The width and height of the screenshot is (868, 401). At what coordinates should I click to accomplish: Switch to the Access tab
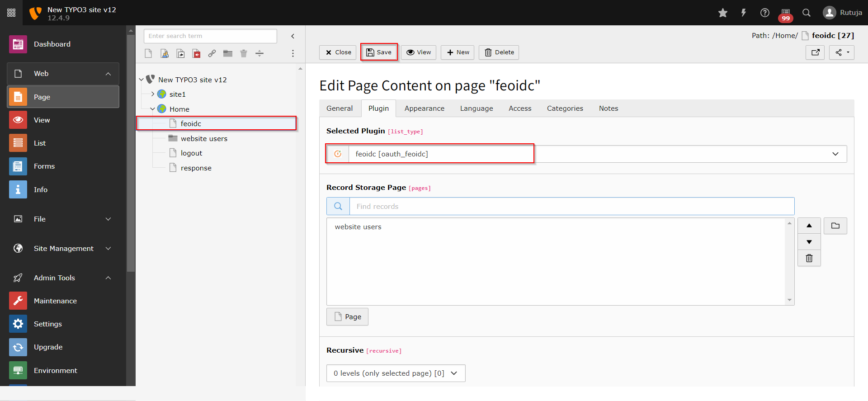pos(520,109)
